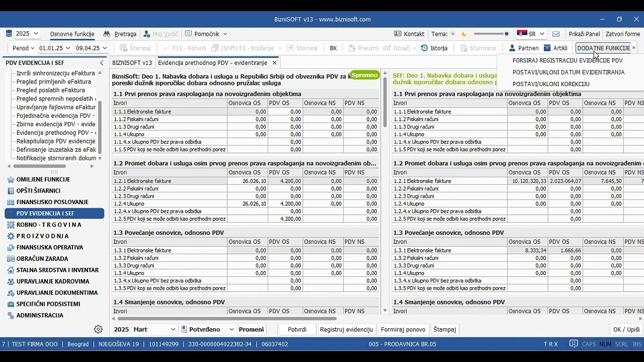The height and width of the screenshot is (362, 644).
Task: Select 26.026,10 cell in Elektronske fakture
Action: point(247,181)
